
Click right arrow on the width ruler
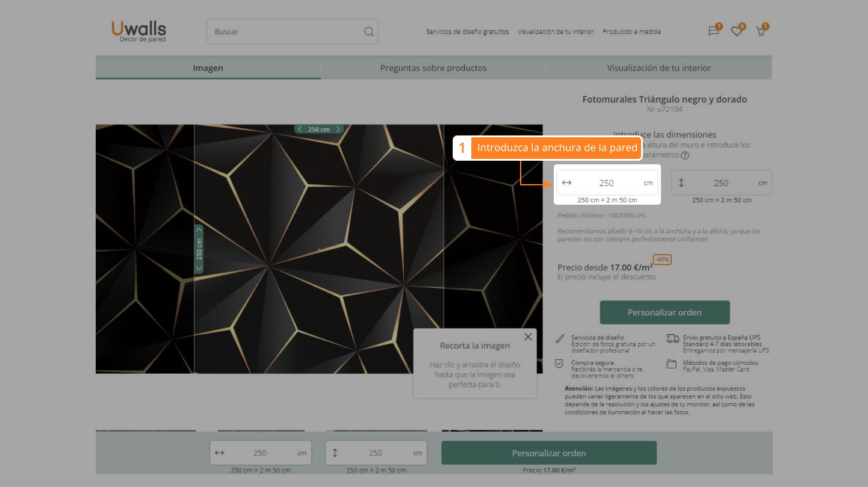pos(338,129)
